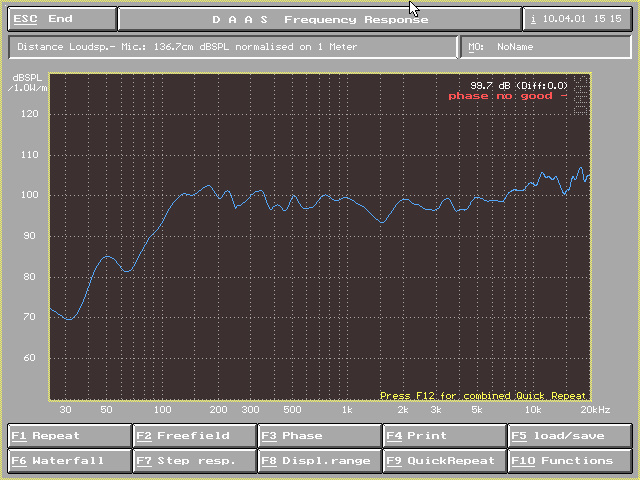
Task: Click the DAAS Frequency Response title bar
Action: 319,19
